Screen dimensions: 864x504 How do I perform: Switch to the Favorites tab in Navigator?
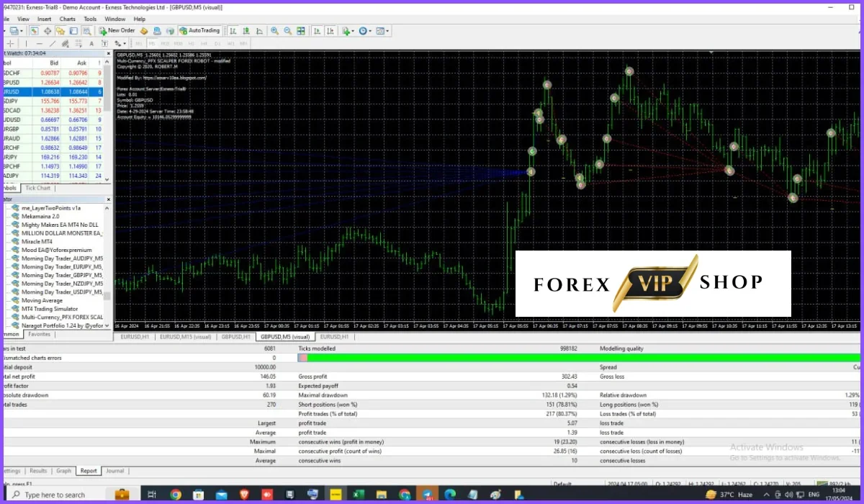coord(40,334)
